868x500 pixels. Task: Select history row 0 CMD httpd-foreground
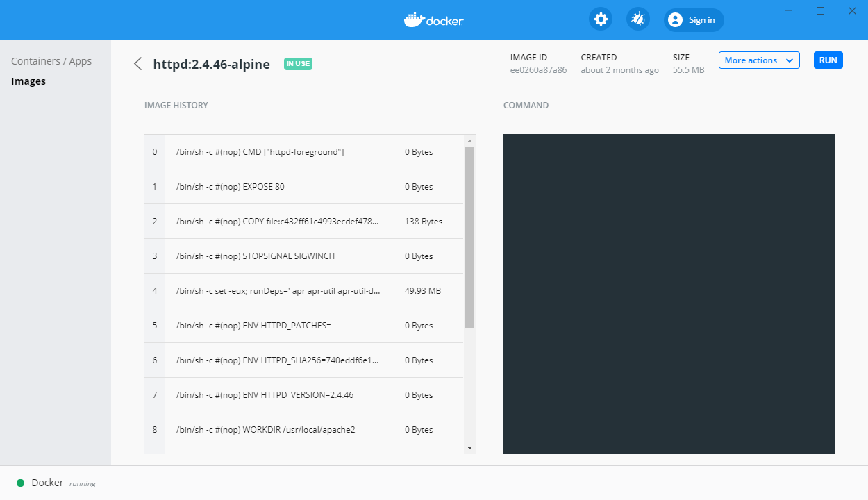coord(303,152)
